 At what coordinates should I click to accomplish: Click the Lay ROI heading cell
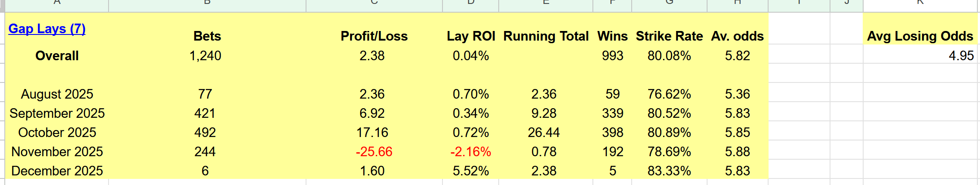471,36
